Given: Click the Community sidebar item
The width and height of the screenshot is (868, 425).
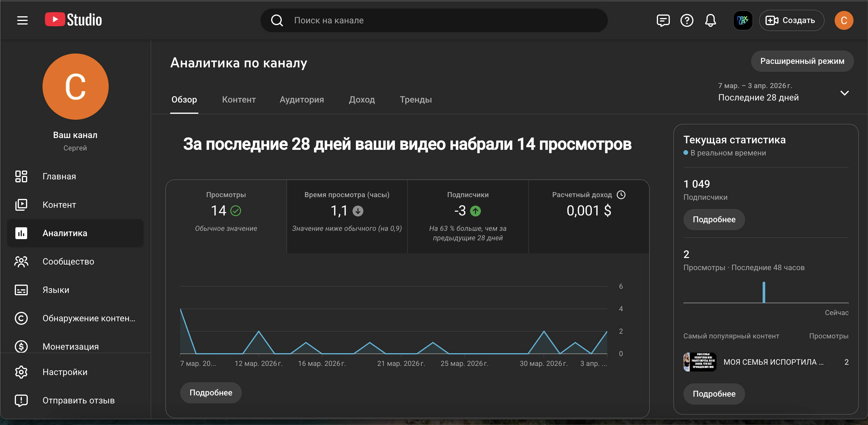Looking at the screenshot, I should (x=68, y=261).
